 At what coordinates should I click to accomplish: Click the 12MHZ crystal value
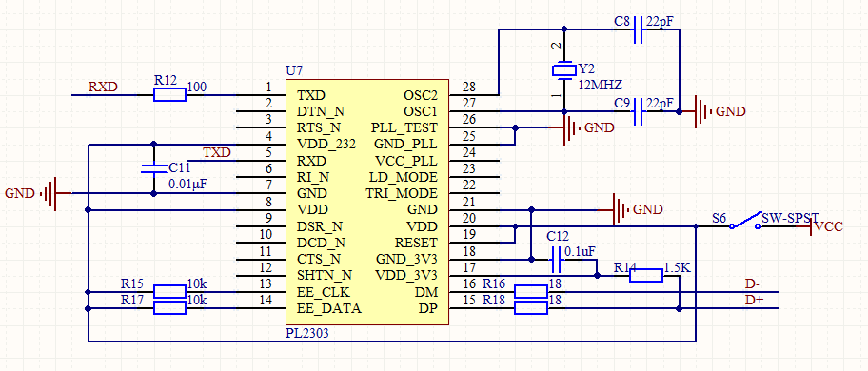pos(601,86)
